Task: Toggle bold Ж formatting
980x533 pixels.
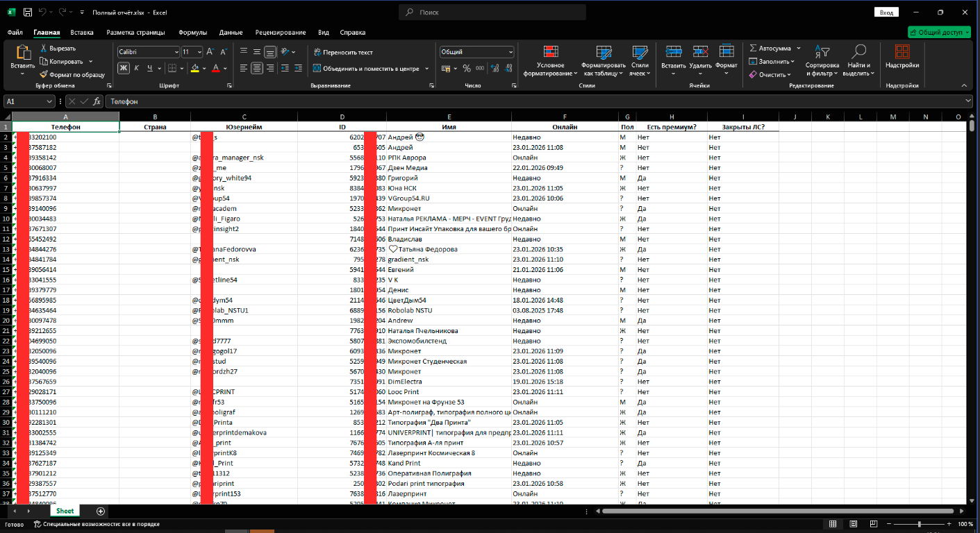Action: point(124,68)
